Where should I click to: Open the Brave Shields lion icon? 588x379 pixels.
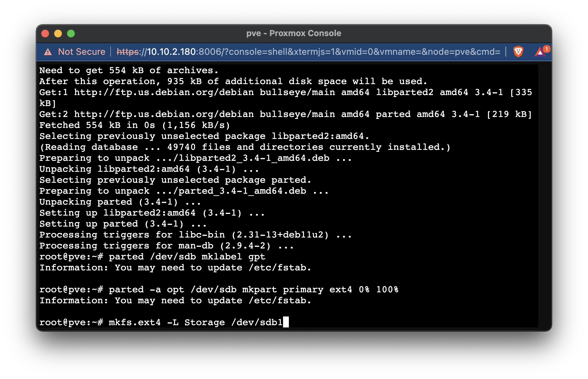pyautogui.click(x=518, y=52)
